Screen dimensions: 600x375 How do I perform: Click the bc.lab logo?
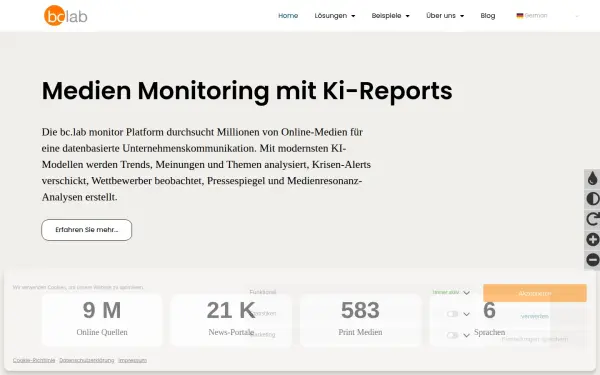click(66, 16)
